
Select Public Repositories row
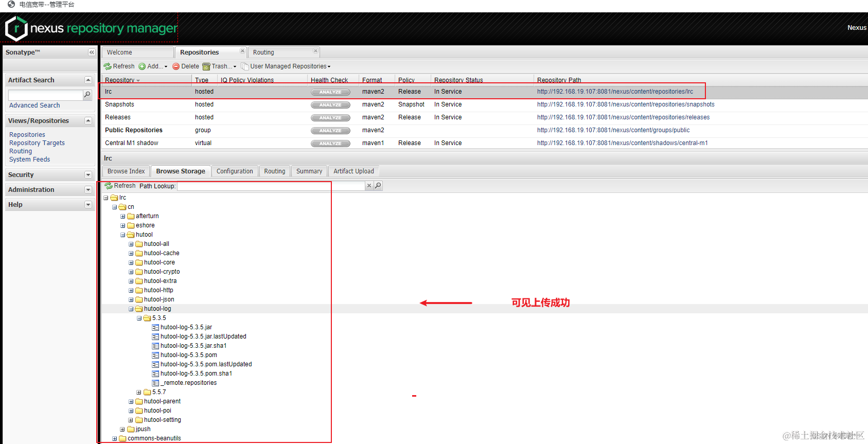point(485,130)
